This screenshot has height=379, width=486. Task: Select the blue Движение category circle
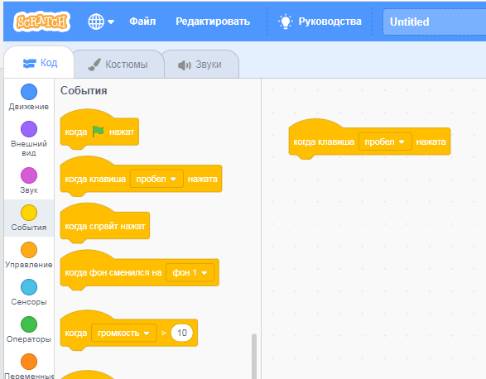coord(29,92)
